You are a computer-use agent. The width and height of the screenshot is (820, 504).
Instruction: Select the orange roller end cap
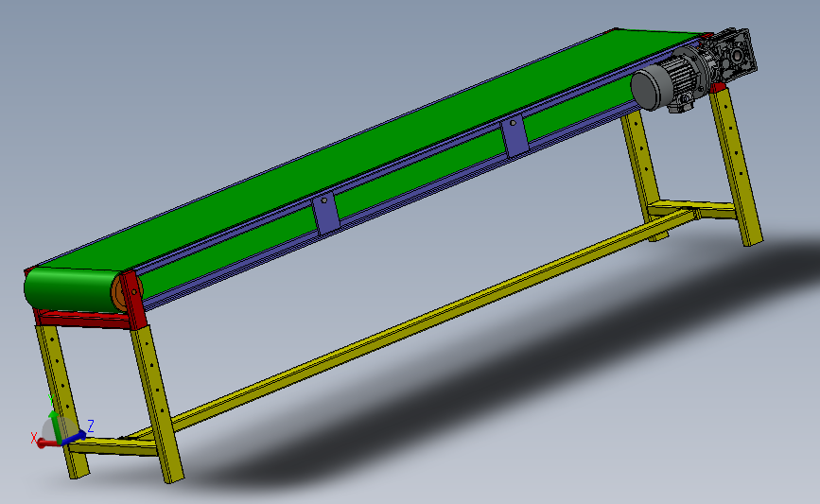118,294
